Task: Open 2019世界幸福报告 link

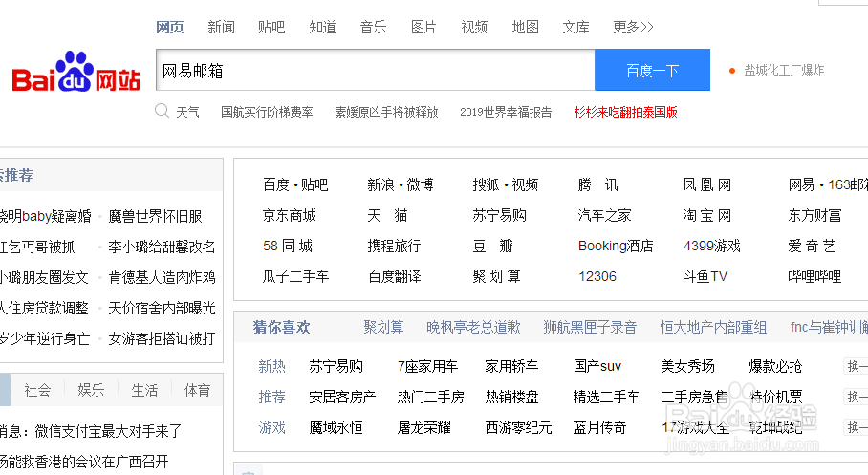Action: click(506, 112)
